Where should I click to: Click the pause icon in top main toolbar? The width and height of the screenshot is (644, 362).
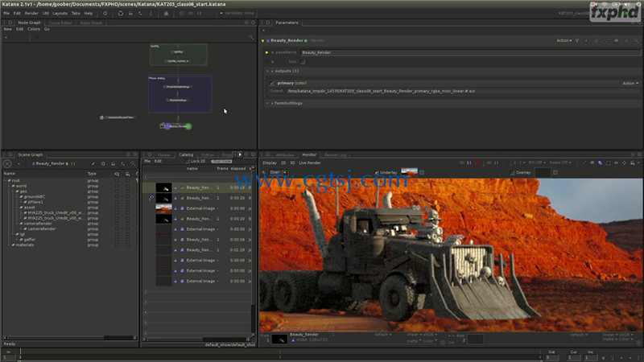point(199,13)
